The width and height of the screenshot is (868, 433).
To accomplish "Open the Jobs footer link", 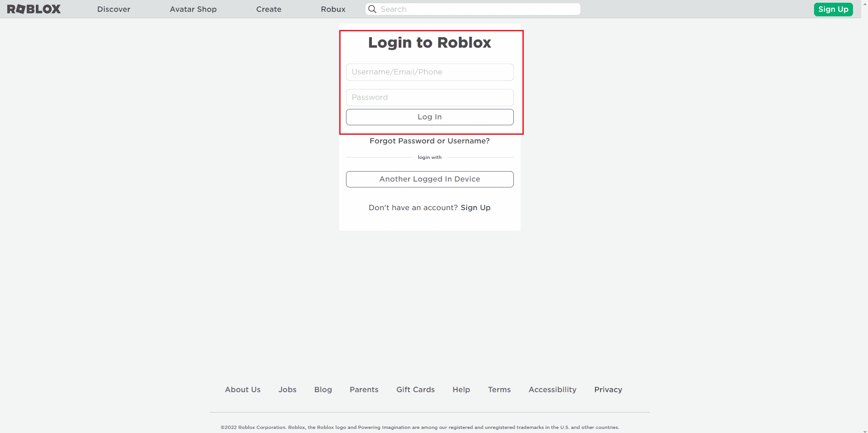I will pos(288,389).
